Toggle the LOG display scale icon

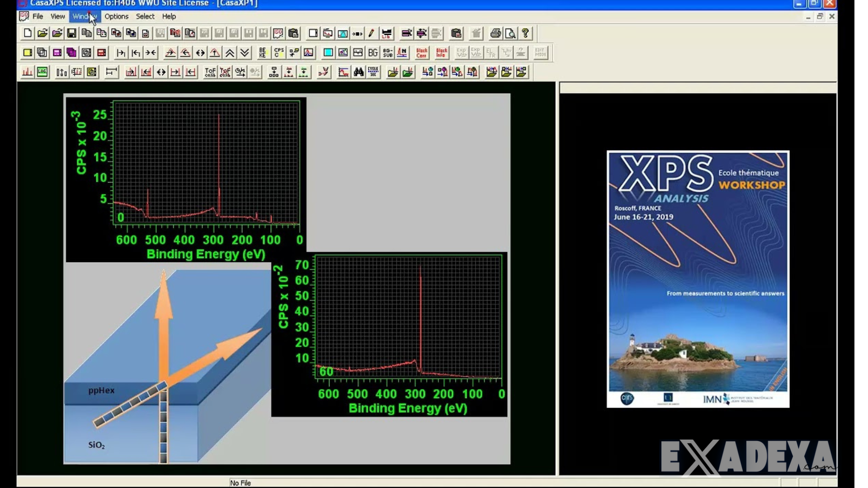(42, 72)
